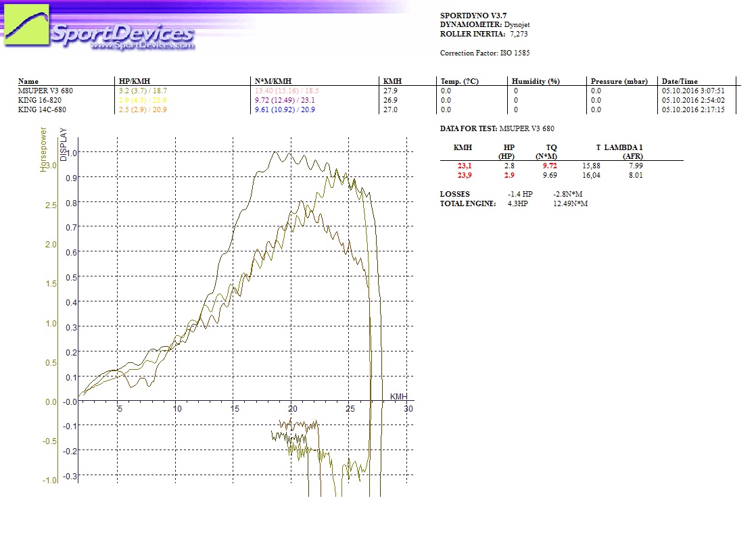Click the Date/Time column header
Viewport: 756px width, 534px height.
pos(680,81)
